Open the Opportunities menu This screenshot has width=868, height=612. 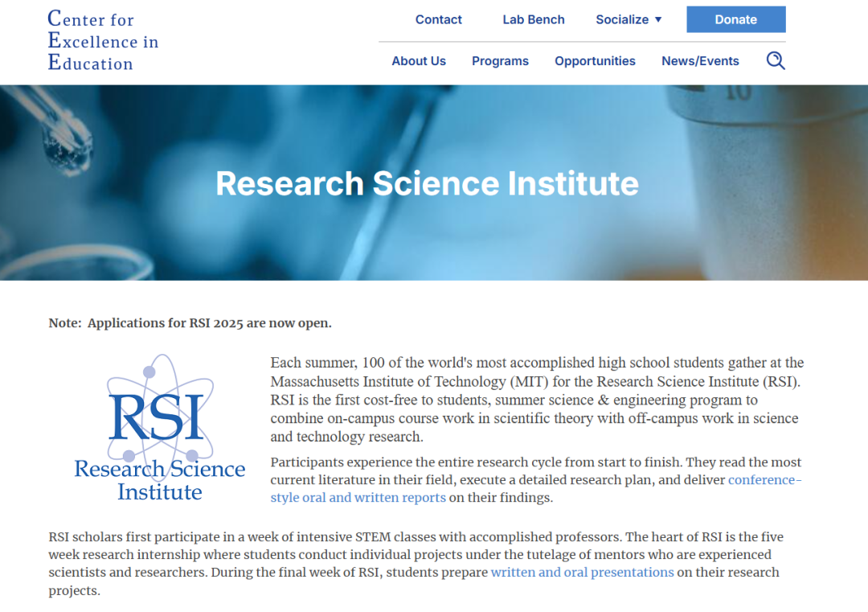click(x=595, y=61)
